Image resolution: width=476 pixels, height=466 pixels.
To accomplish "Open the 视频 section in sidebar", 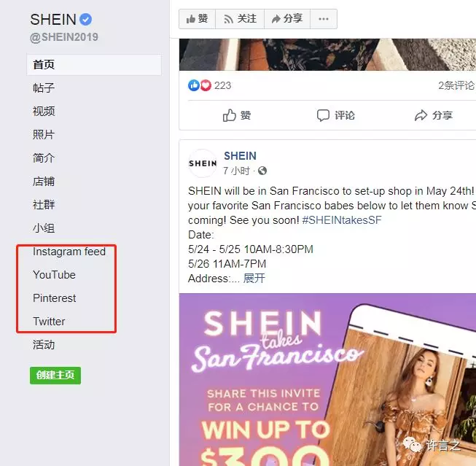I will (x=44, y=111).
